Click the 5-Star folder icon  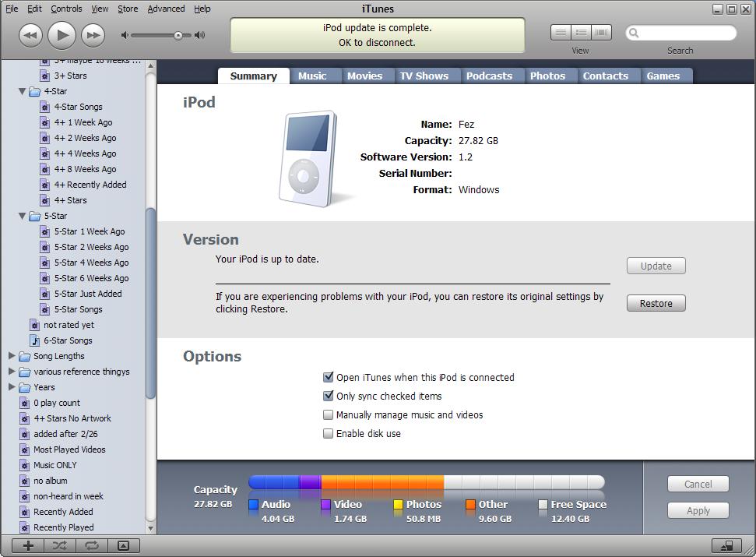[x=35, y=216]
